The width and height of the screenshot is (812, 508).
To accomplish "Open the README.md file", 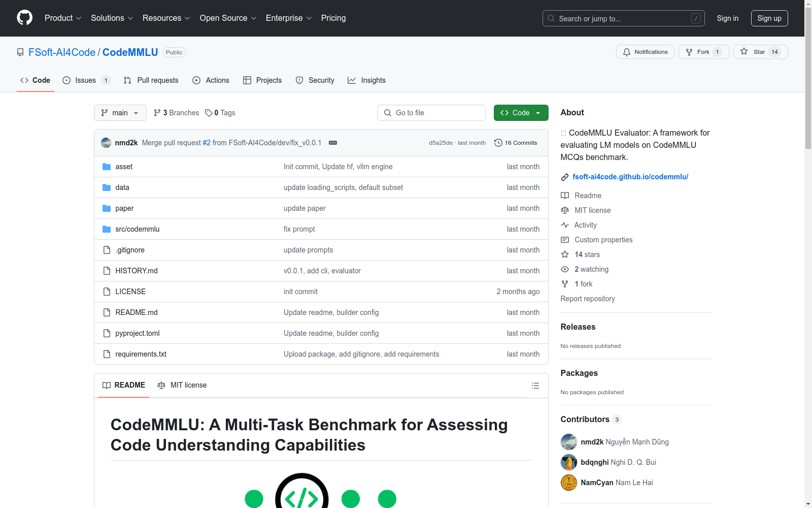I will [137, 312].
